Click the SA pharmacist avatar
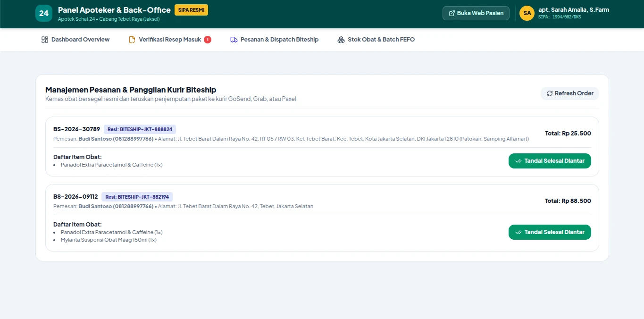The image size is (644, 319). 527,13
